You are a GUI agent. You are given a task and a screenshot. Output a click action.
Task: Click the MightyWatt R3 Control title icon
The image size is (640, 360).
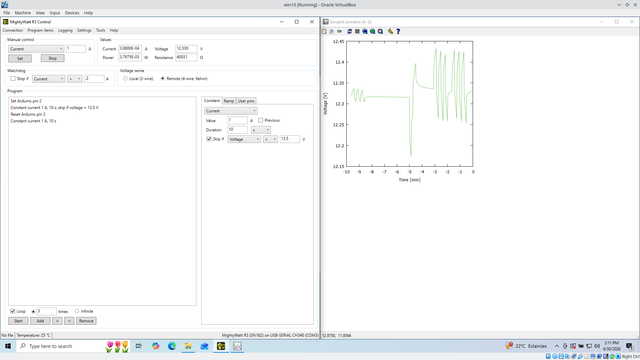point(5,22)
